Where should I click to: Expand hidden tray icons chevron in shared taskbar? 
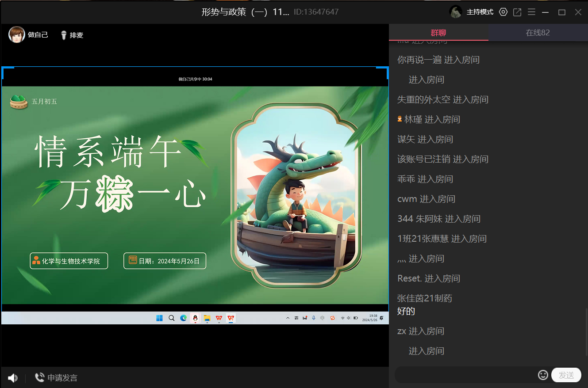click(x=288, y=318)
